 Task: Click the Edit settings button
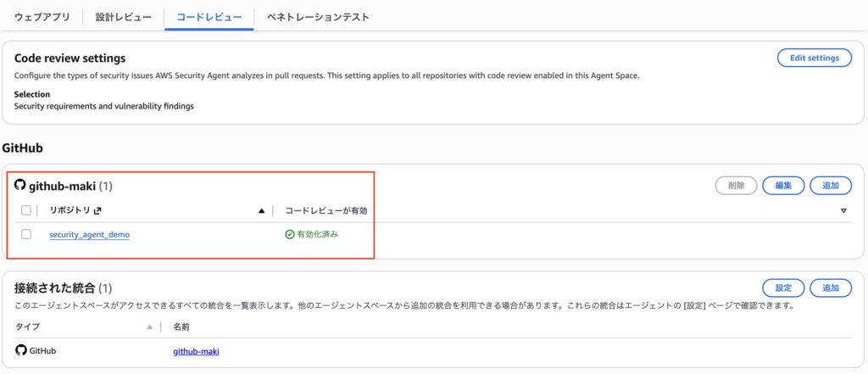(x=814, y=58)
